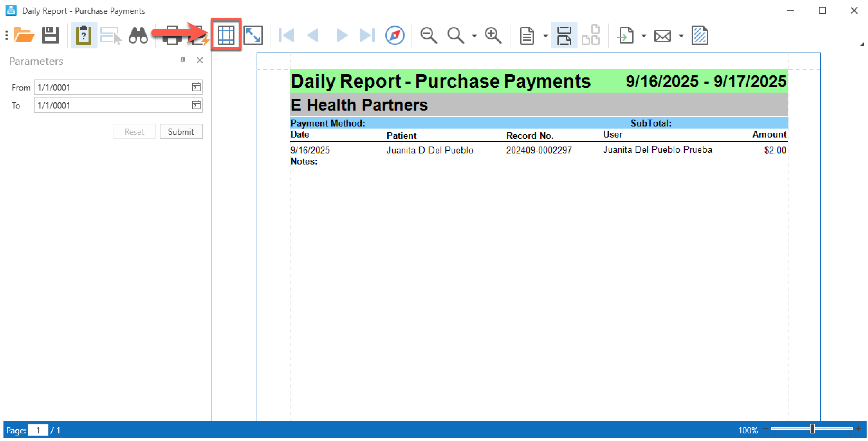Click the Open folder icon

point(24,35)
